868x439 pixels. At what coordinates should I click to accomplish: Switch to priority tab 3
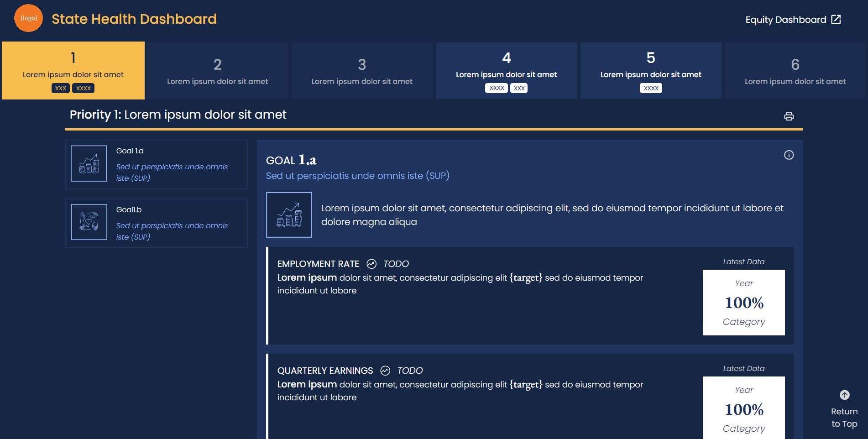[x=362, y=71]
